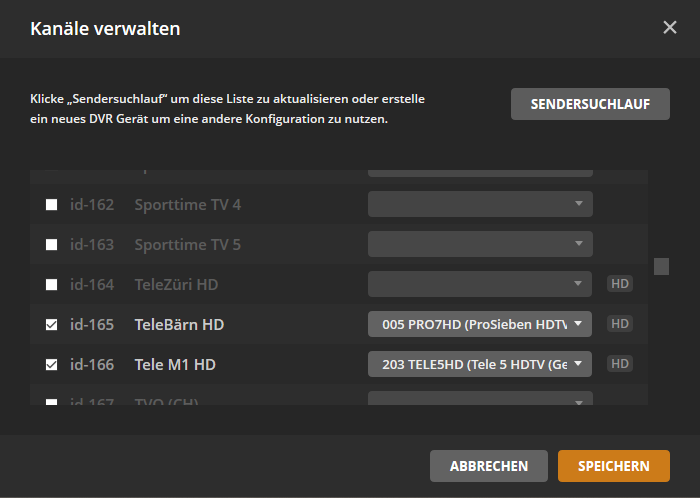Click the Tele M1 HD channel name

(175, 365)
